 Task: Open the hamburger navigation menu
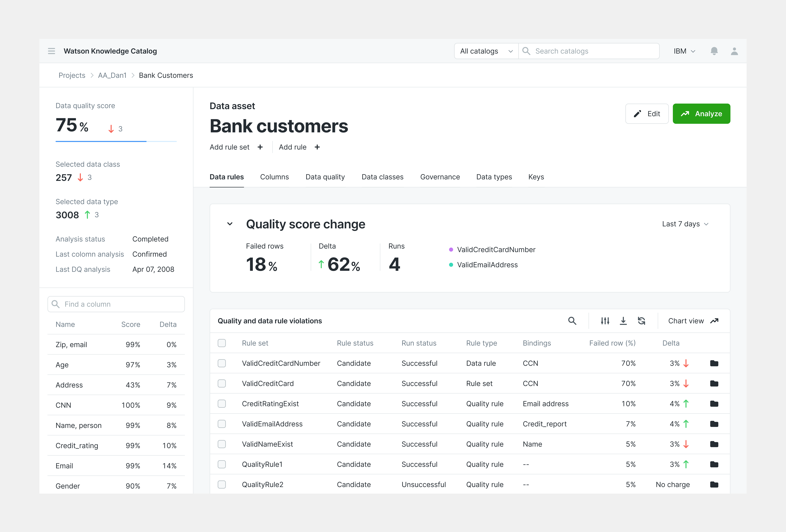coord(51,51)
